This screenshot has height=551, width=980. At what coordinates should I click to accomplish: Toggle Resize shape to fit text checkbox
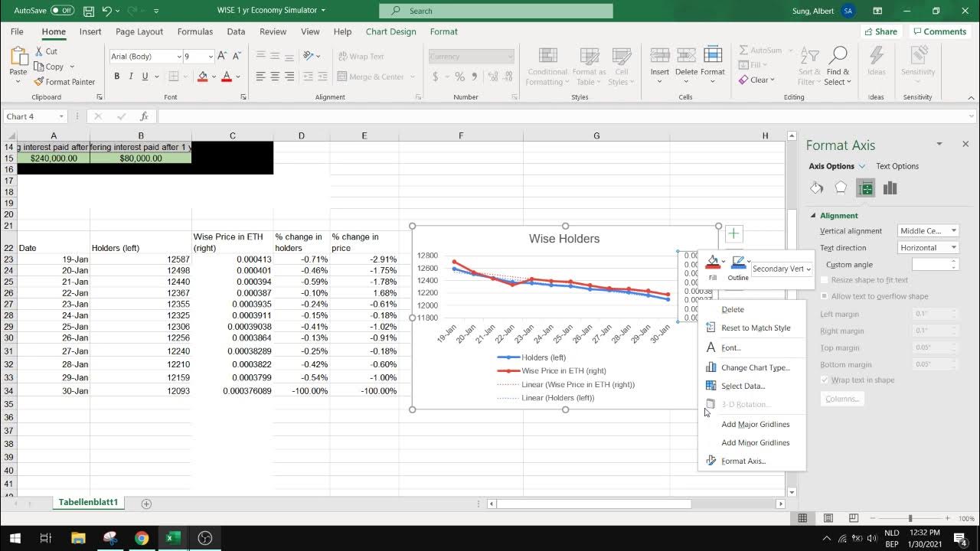coord(825,280)
